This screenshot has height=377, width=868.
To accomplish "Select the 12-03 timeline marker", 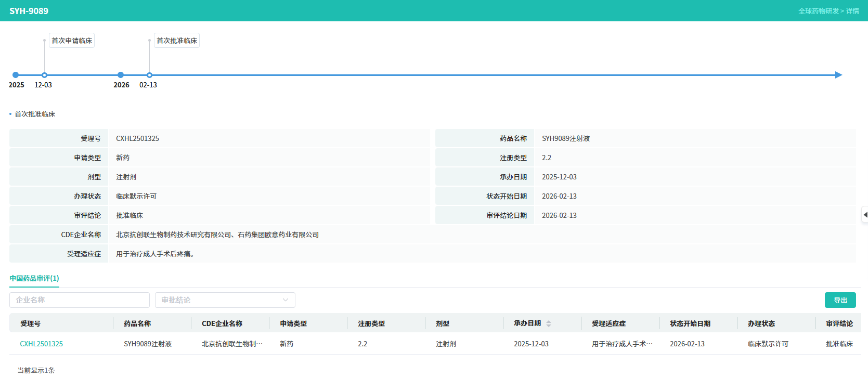I will click(x=45, y=75).
